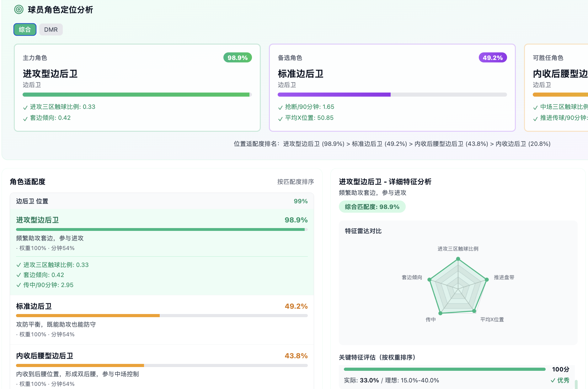This screenshot has width=588, height=389.
Task: Click checkmark beside 套边倾向: 0.42 in 主力角色 card
Action: (x=25, y=119)
